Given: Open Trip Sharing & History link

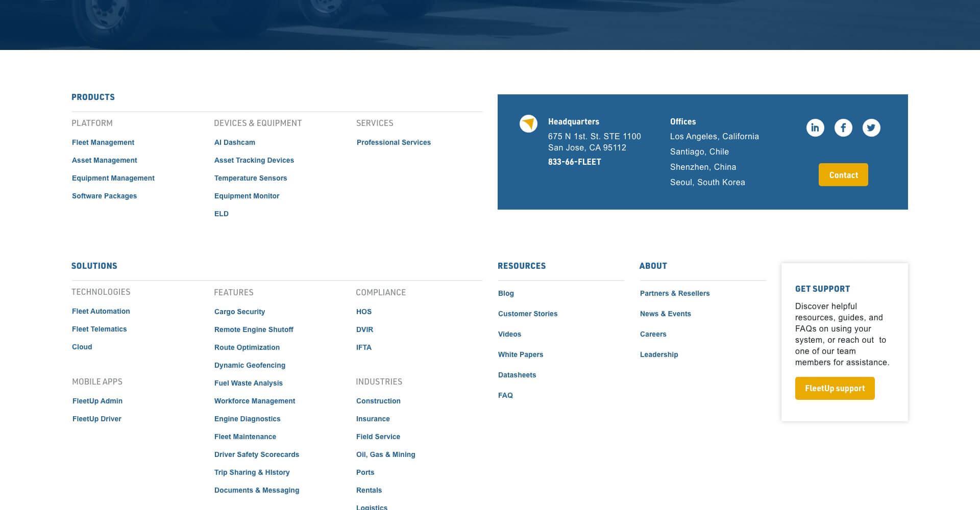Looking at the screenshot, I should pyautogui.click(x=252, y=472).
